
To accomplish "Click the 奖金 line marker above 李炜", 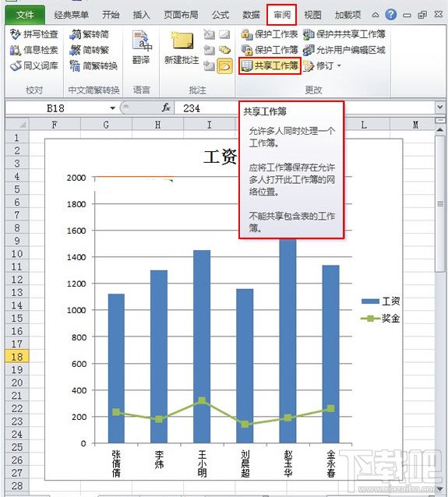I will (x=159, y=419).
